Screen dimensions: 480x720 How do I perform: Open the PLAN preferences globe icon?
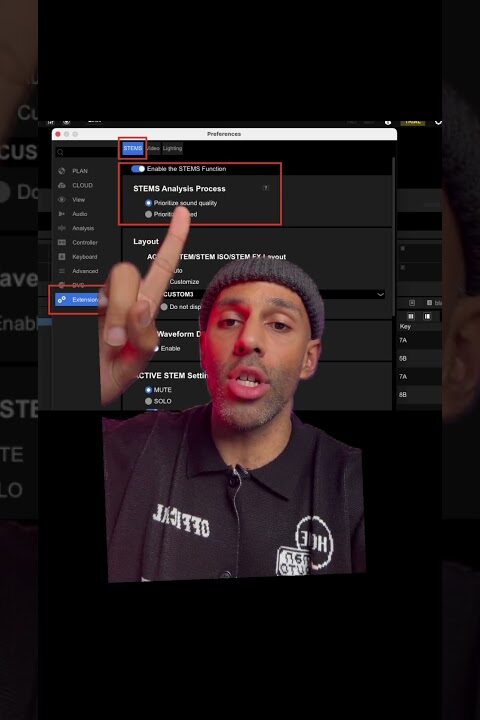coord(62,171)
